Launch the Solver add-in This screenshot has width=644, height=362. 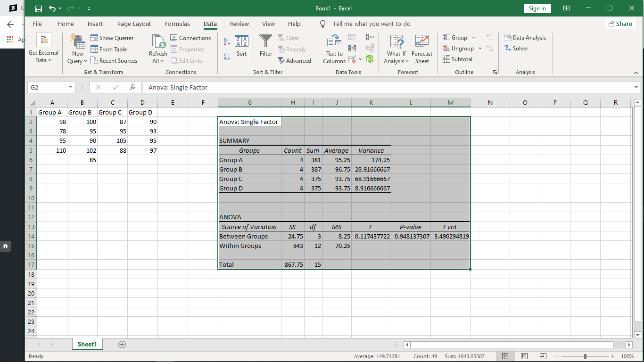tap(516, 49)
